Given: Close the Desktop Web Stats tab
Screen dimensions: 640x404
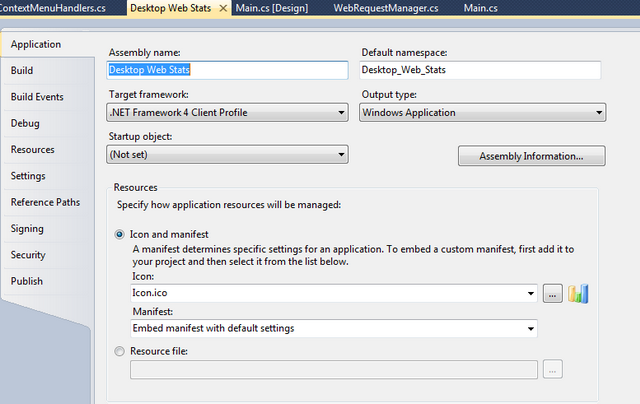Looking at the screenshot, I should point(223,8).
